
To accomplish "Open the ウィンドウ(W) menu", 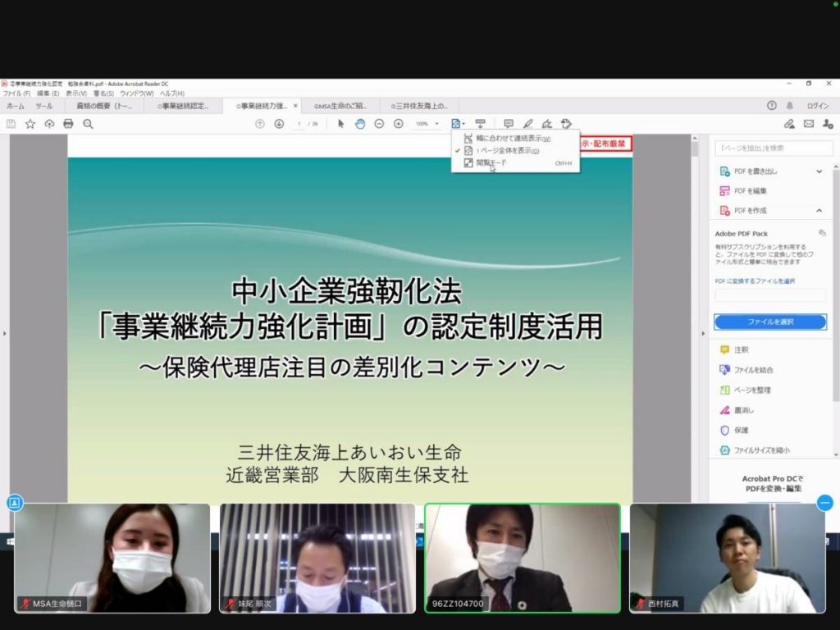I will pyautogui.click(x=137, y=94).
